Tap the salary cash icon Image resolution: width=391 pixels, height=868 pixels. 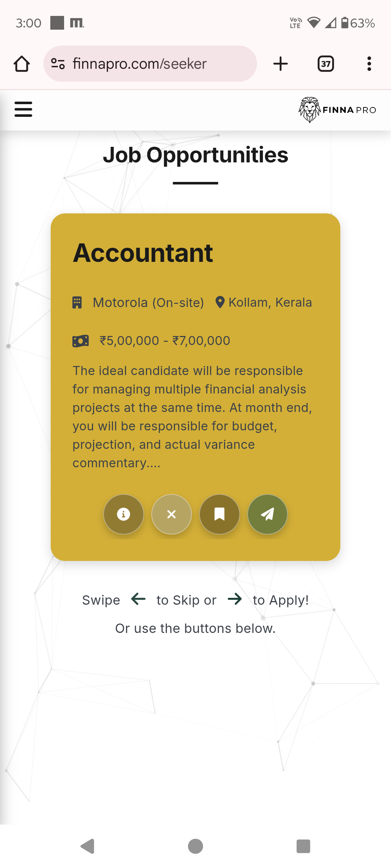pos(80,341)
